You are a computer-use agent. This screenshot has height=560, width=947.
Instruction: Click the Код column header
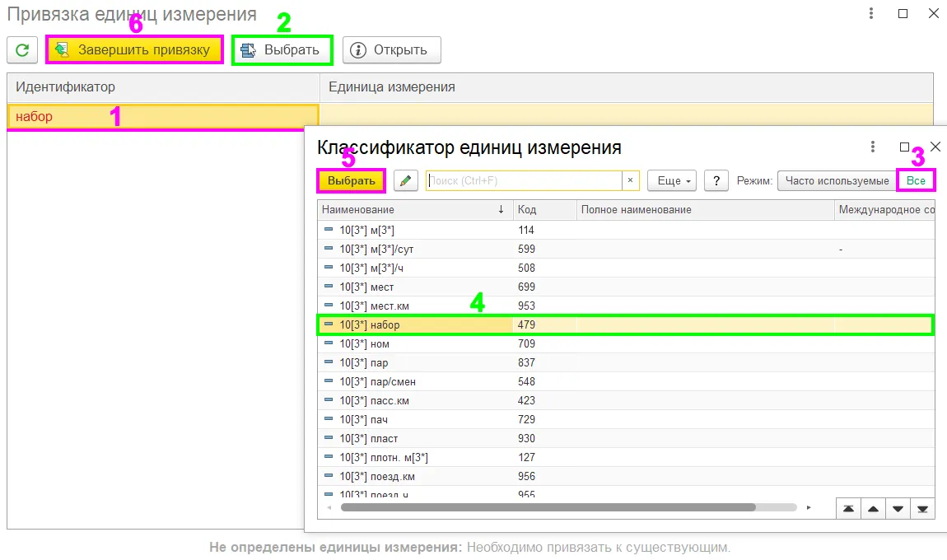[x=545, y=210]
